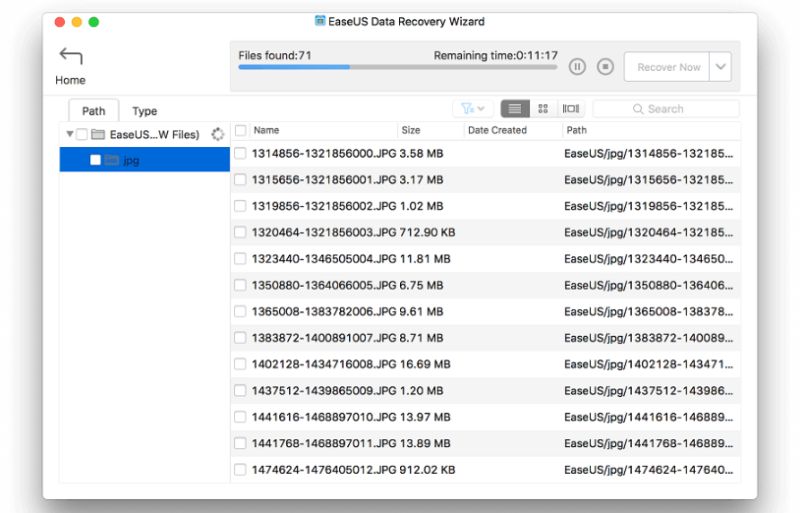The width and height of the screenshot is (800, 513).
Task: Check the EaseUS...W Files) folder checkbox
Action: [82, 134]
